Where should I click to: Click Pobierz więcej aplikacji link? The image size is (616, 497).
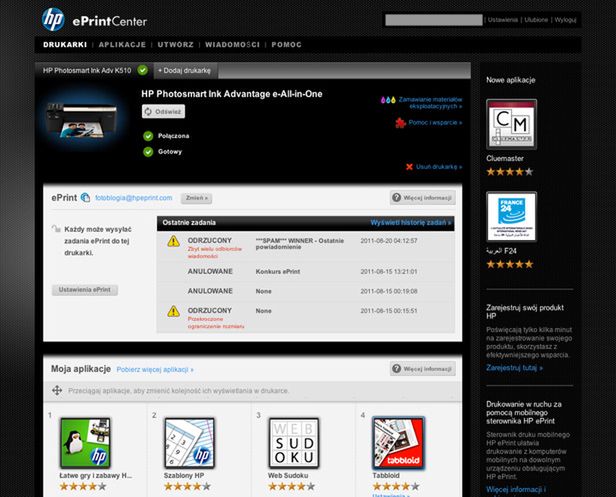[x=155, y=370]
